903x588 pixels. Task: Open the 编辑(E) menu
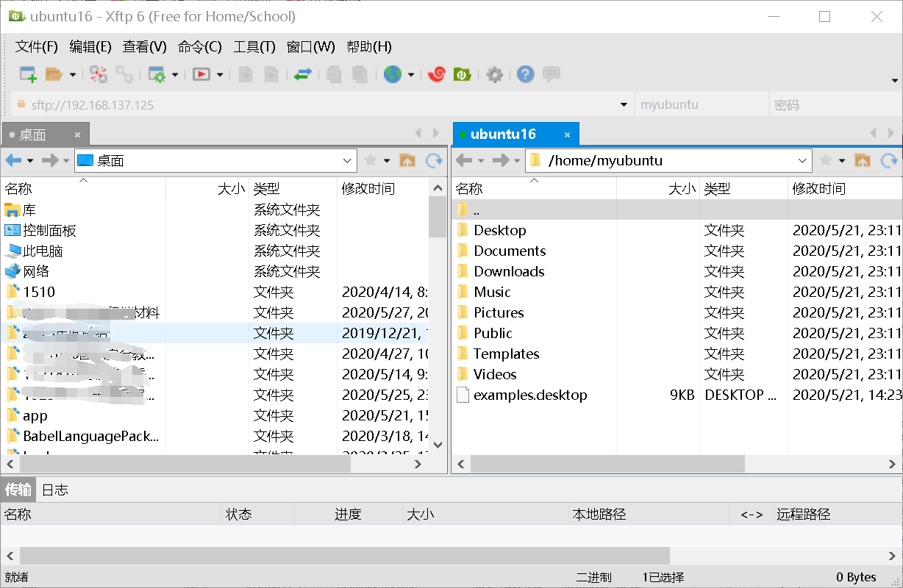(90, 47)
